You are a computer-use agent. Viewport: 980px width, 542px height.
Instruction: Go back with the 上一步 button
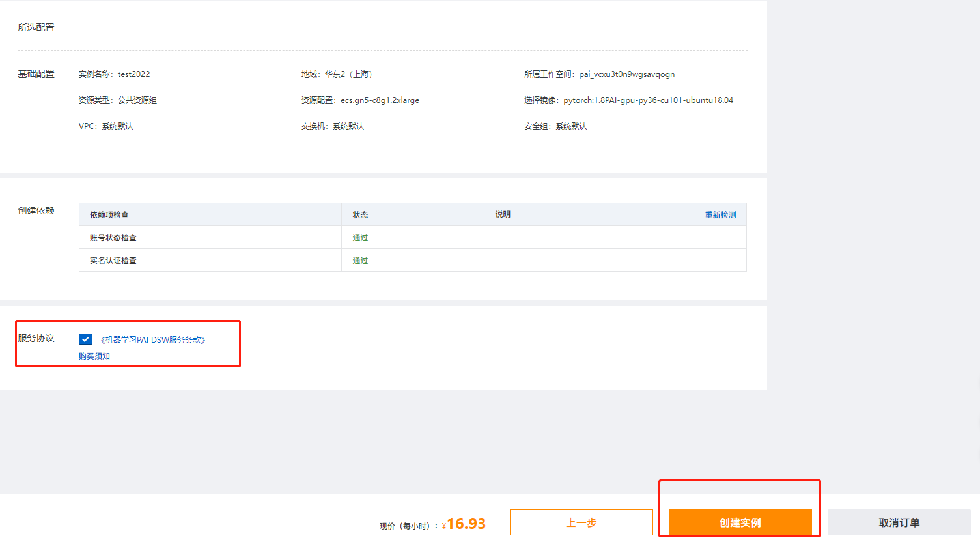point(581,522)
